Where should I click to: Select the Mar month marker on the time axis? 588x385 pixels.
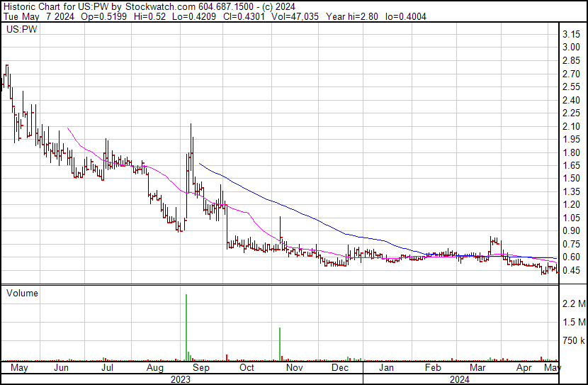point(480,369)
